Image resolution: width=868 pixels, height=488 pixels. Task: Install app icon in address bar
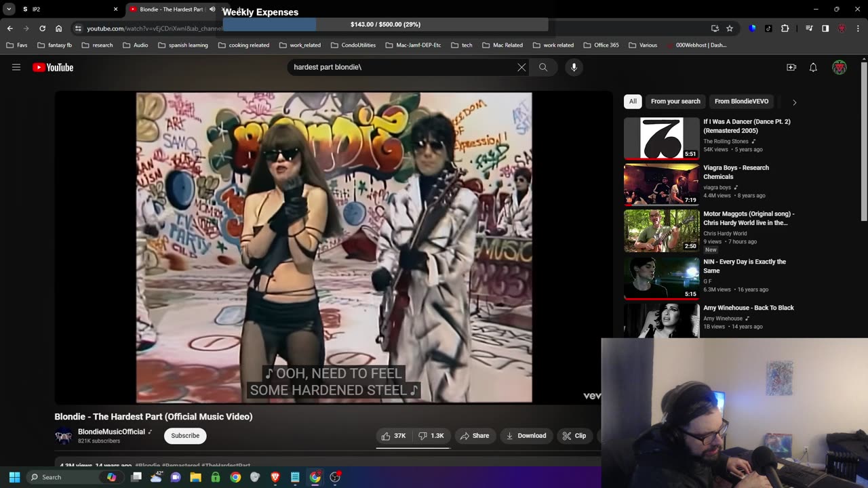pyautogui.click(x=715, y=28)
